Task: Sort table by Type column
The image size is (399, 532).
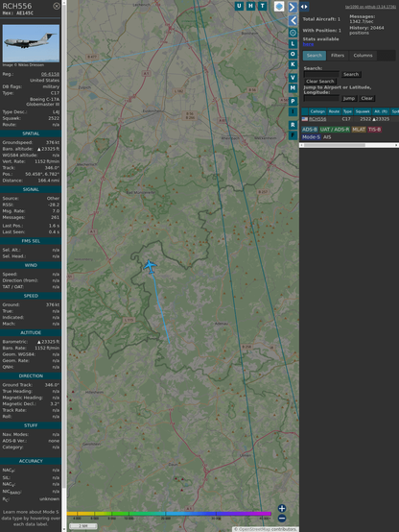Action: (x=347, y=111)
